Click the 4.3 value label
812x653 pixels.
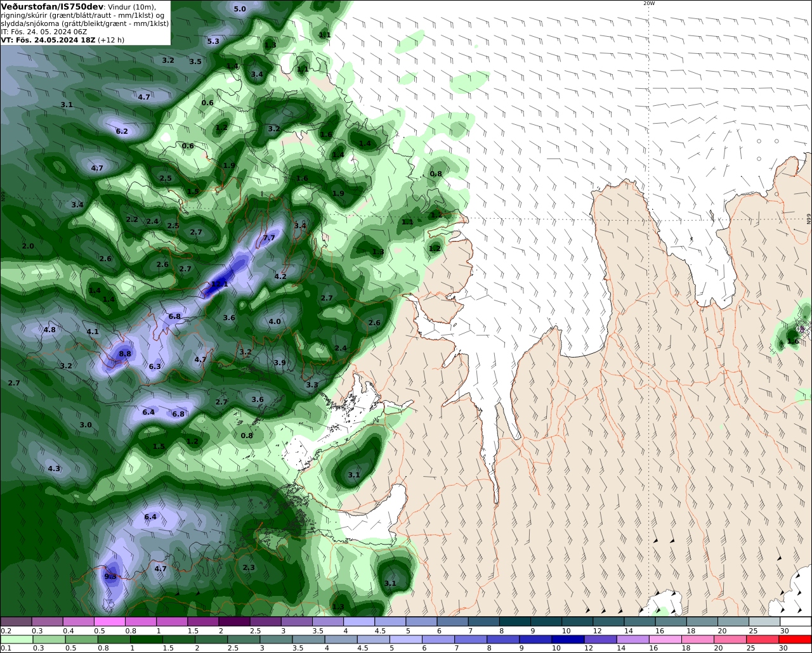point(54,469)
